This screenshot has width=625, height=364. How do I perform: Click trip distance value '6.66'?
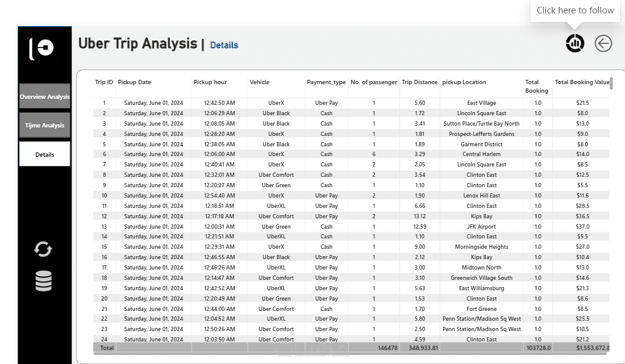pos(420,205)
